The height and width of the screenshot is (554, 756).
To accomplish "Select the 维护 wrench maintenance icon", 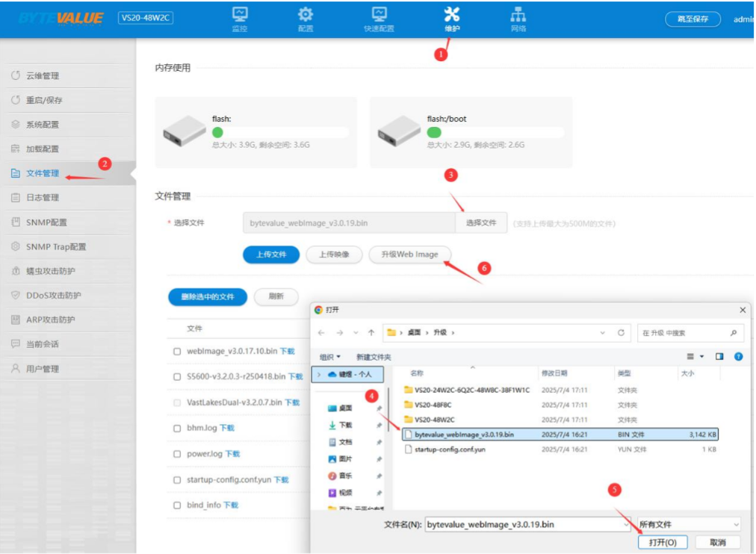I will pos(452,15).
